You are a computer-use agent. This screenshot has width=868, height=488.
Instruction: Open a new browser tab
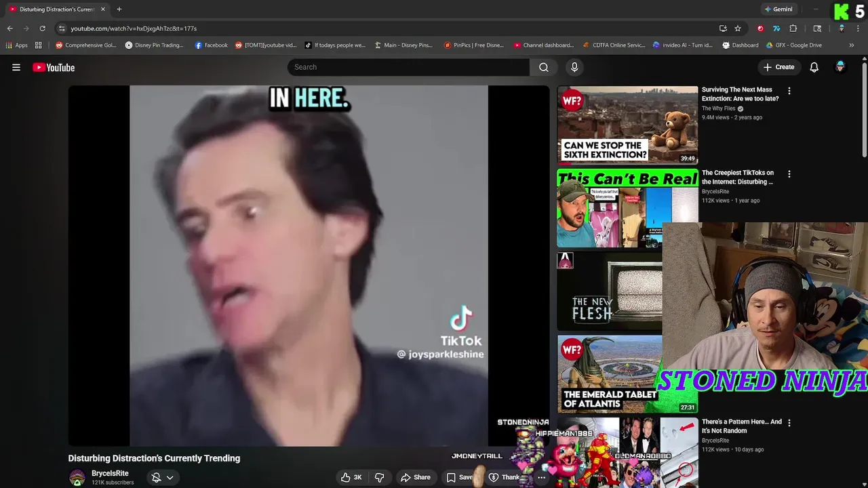tap(119, 9)
